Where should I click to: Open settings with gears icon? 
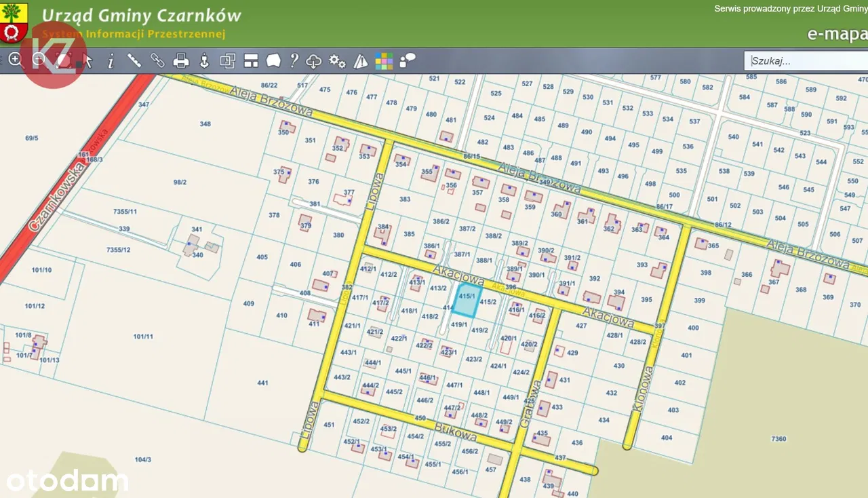tap(337, 61)
